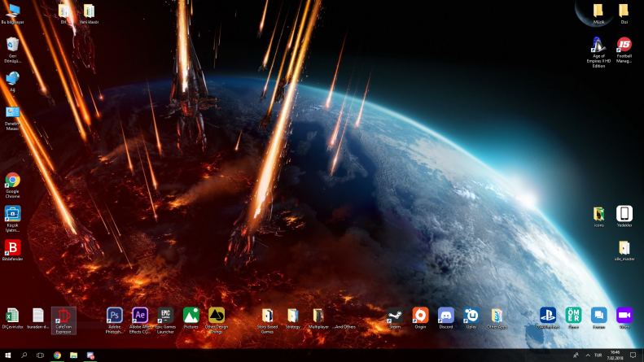Open the Discord shortcut
644x362 pixels.
tap(445, 318)
